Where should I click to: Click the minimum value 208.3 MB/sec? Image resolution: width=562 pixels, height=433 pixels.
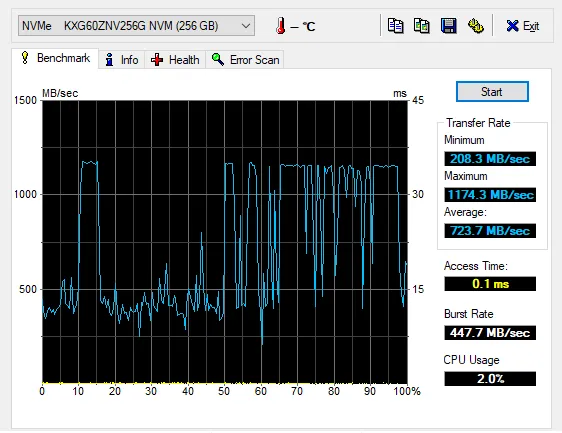(x=490, y=158)
